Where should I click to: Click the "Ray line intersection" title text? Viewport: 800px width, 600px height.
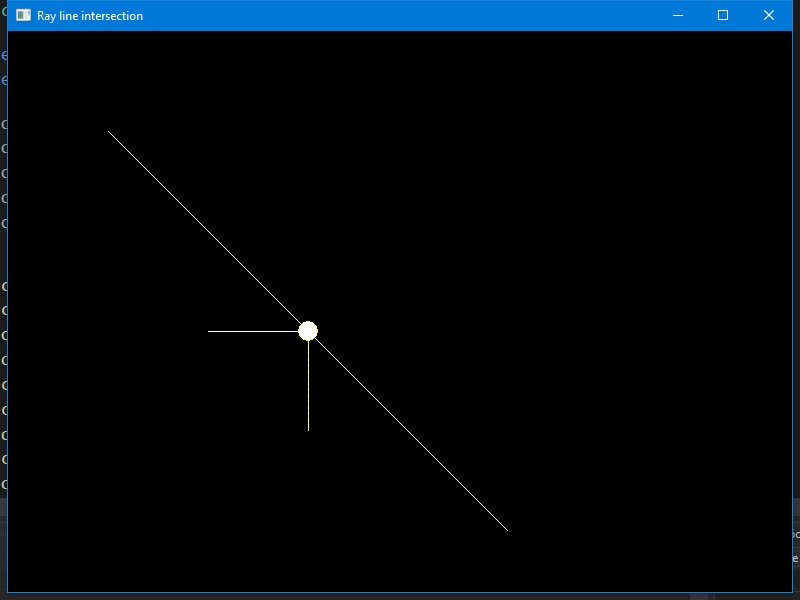click(x=90, y=16)
